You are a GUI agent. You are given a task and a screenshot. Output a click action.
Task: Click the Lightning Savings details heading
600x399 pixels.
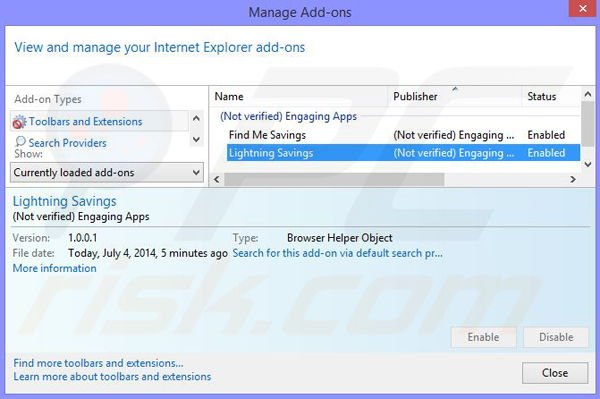(64, 201)
